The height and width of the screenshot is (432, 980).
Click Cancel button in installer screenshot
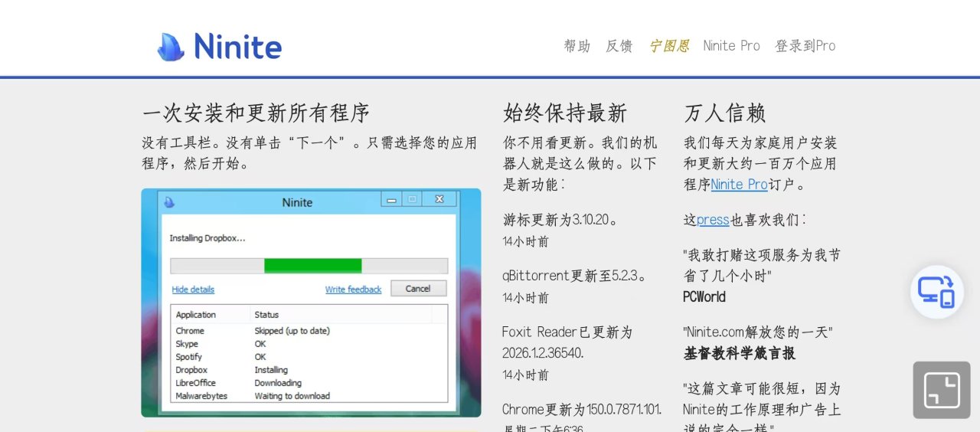418,289
